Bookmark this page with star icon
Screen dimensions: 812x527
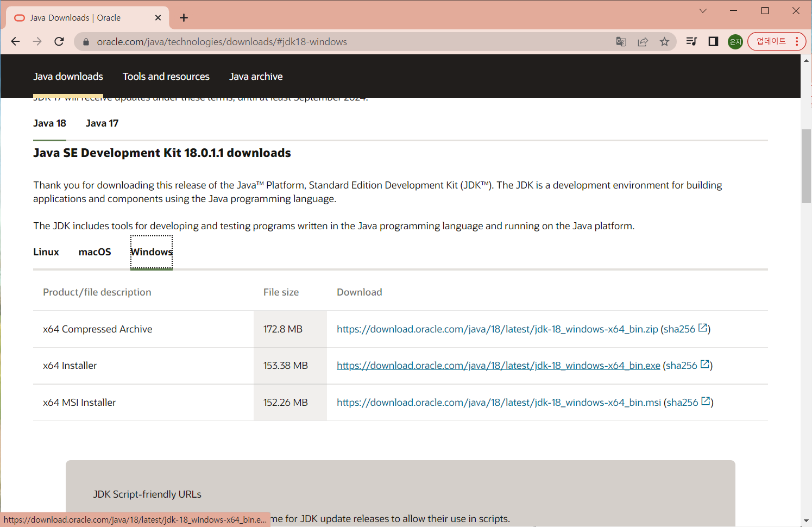click(x=664, y=42)
